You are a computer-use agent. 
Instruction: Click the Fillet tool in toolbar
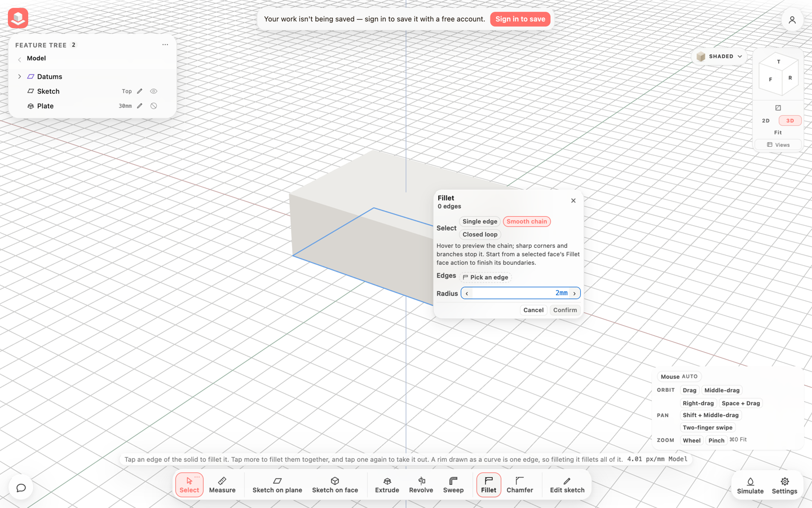click(489, 485)
